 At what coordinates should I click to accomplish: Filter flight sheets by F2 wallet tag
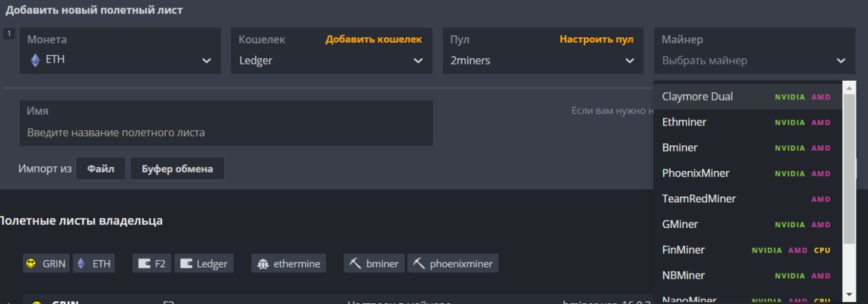click(x=152, y=263)
